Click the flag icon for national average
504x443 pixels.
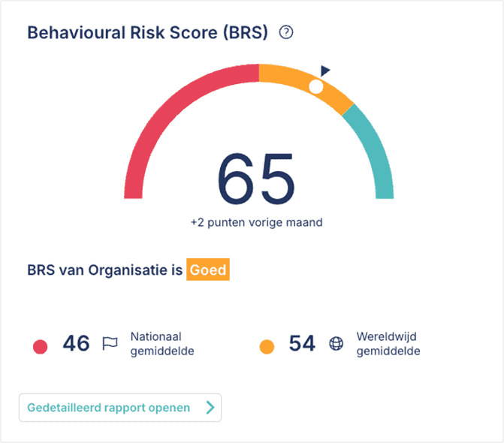tap(110, 344)
